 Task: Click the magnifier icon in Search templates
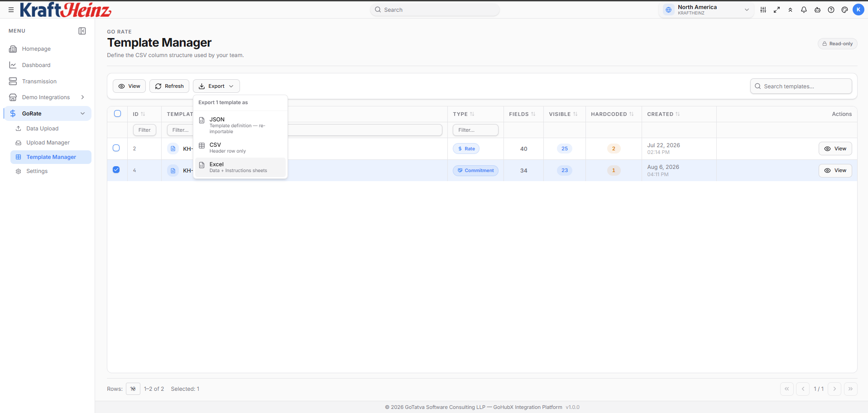(x=758, y=86)
